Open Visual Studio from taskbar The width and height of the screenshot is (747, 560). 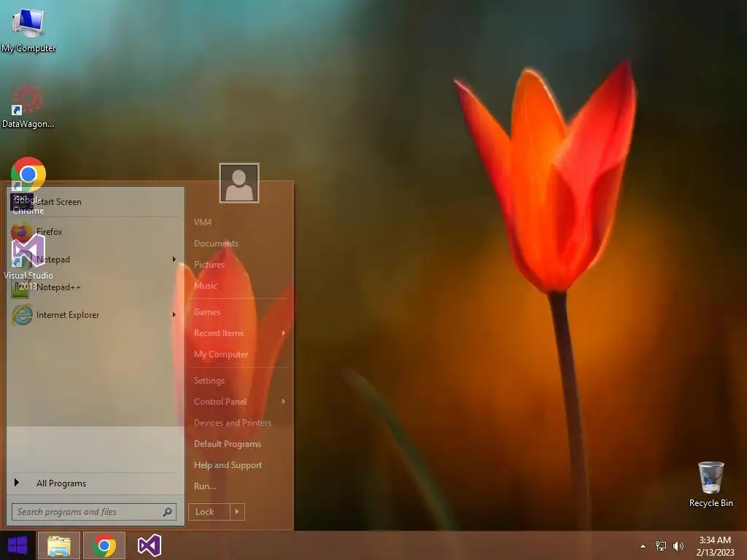pos(149,545)
